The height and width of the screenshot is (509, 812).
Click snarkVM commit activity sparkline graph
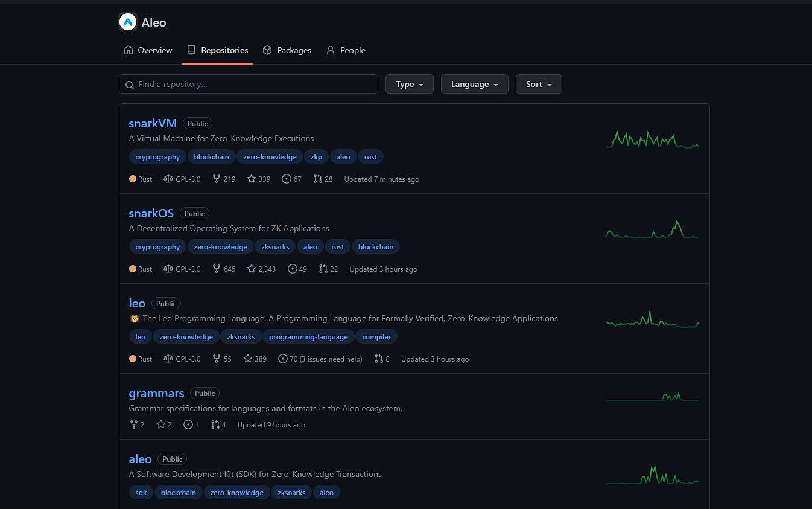click(x=652, y=139)
